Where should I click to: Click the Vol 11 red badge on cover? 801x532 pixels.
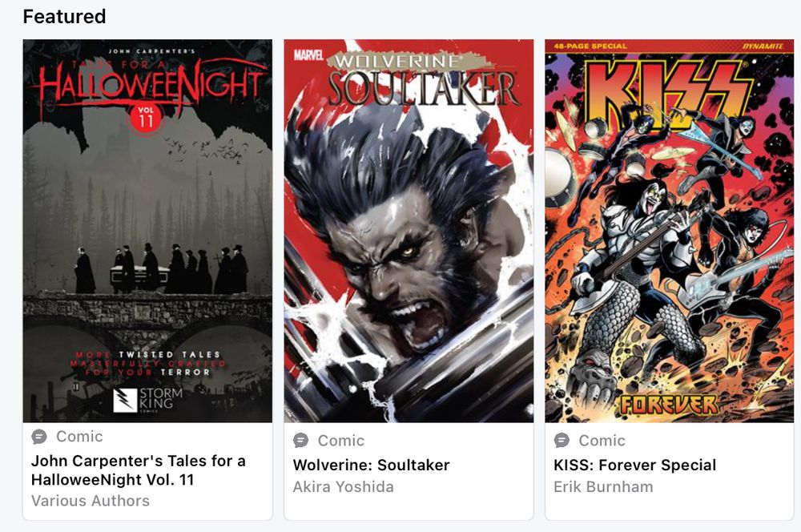(146, 118)
